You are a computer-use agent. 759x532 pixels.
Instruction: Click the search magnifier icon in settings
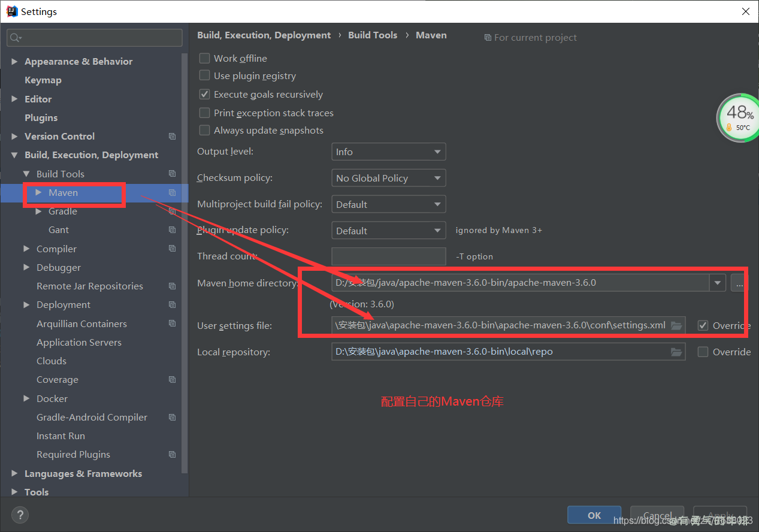pos(14,38)
